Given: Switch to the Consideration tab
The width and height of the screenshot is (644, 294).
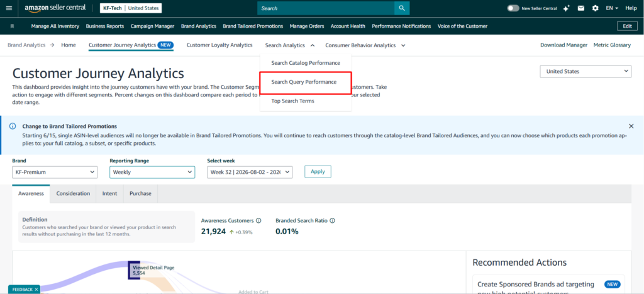Looking at the screenshot, I should coord(73,194).
